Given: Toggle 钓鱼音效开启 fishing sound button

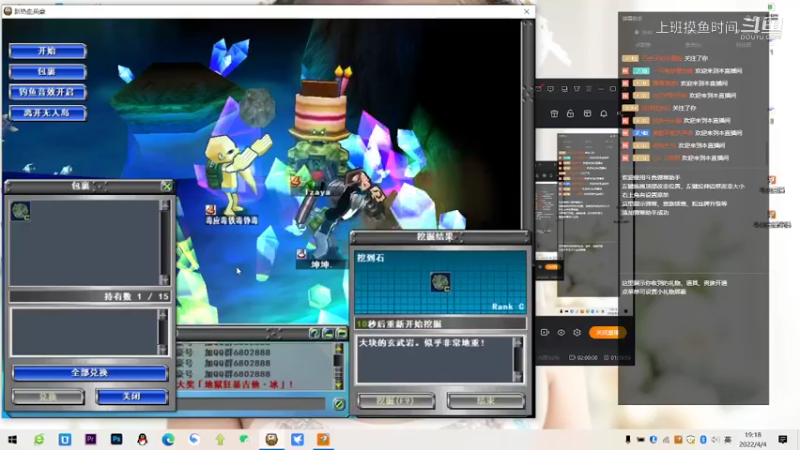Looking at the screenshot, I should pos(47,92).
